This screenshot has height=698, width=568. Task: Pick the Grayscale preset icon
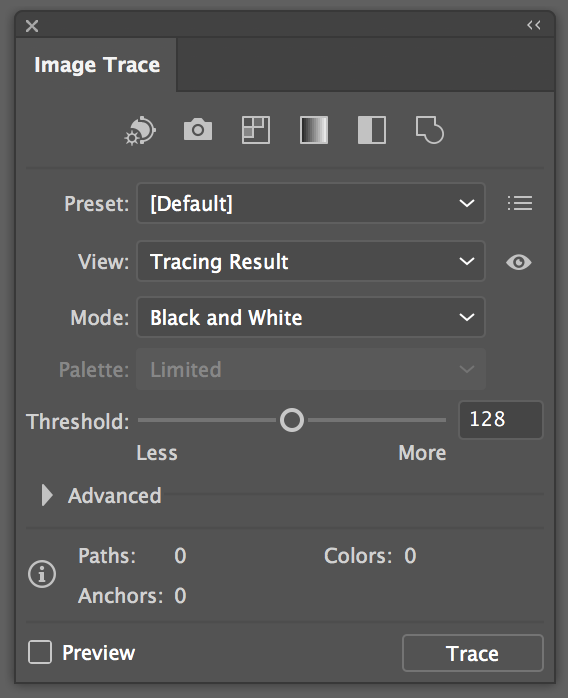tap(314, 130)
